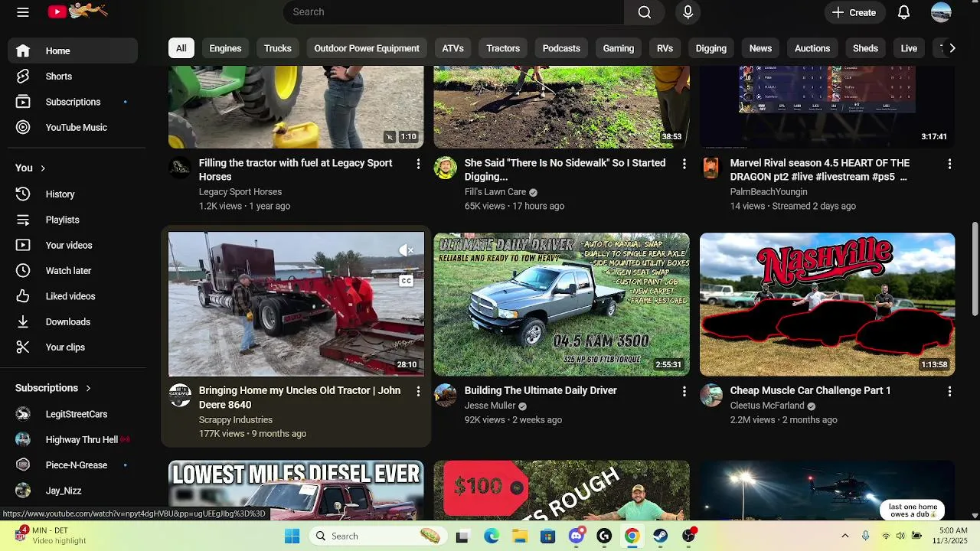Open Cleetus McFarland channel avatar
The width and height of the screenshot is (980, 551).
[711, 395]
